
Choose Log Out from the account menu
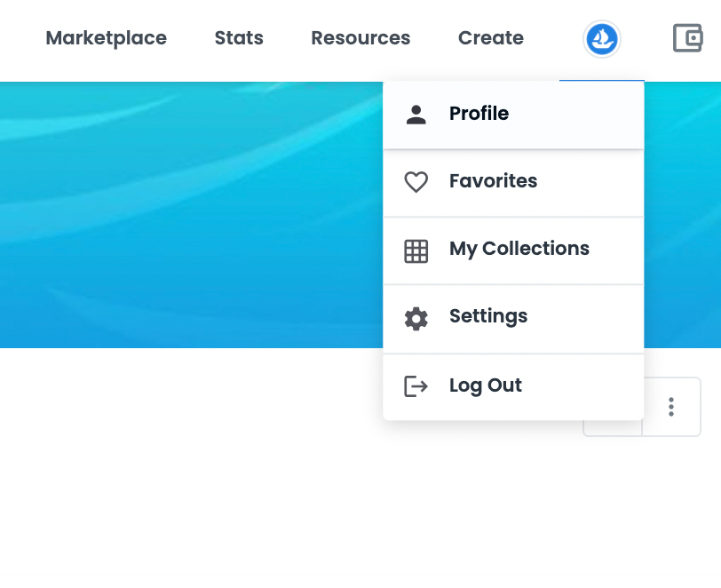(x=513, y=387)
